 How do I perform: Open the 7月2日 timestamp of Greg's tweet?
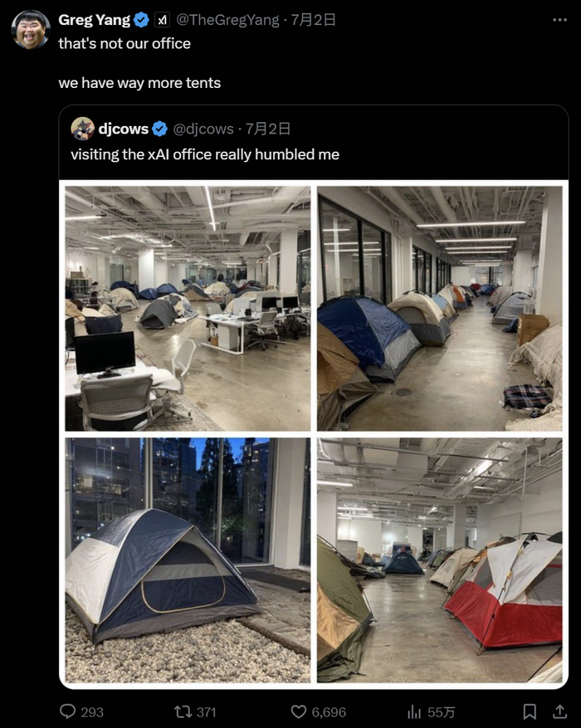(x=313, y=20)
